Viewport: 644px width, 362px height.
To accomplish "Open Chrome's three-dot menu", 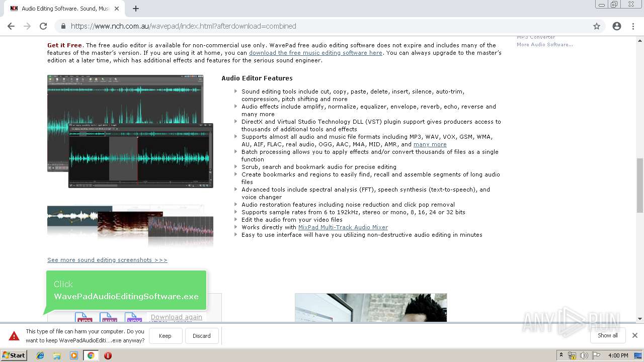I will pos(633,26).
